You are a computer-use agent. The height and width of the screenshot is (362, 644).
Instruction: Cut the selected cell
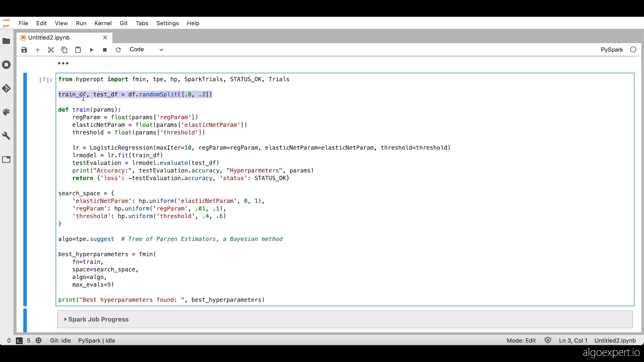click(51, 50)
